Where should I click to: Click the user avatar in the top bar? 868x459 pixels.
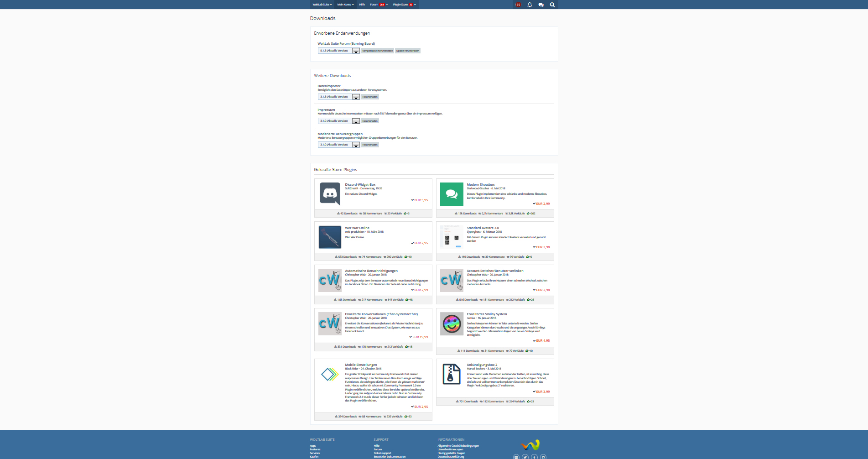[x=518, y=5]
